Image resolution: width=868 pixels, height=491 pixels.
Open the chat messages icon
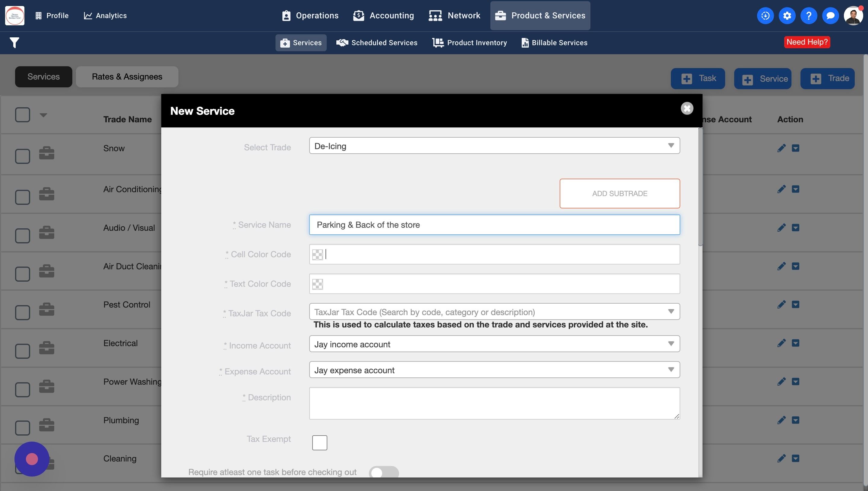830,15
